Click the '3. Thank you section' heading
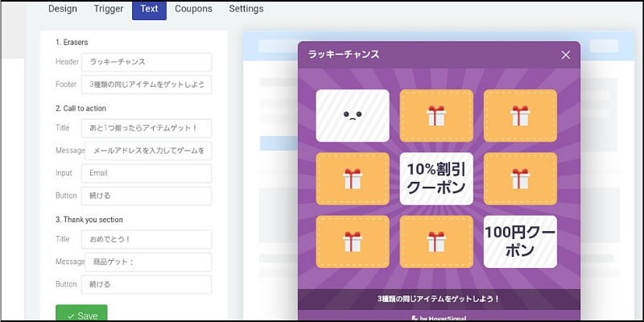The height and width of the screenshot is (322, 644). (x=89, y=220)
